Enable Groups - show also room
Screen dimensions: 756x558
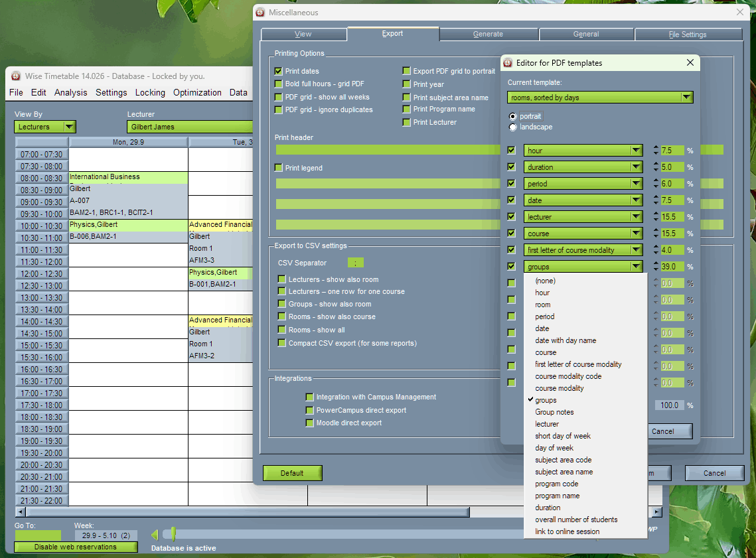point(283,304)
